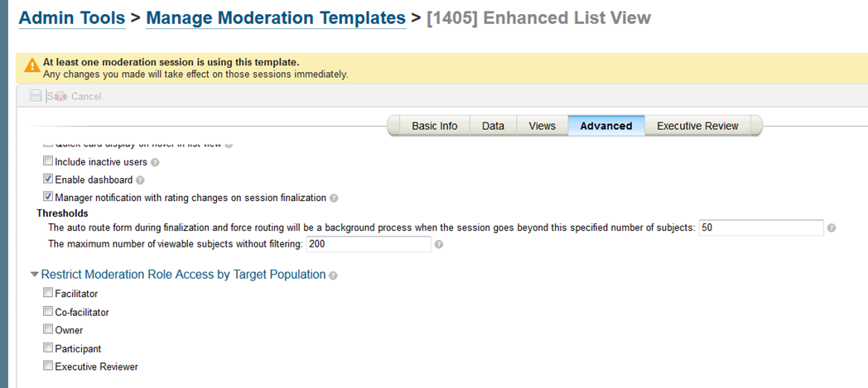Click the maximum viewable subjects input field

pos(369,244)
